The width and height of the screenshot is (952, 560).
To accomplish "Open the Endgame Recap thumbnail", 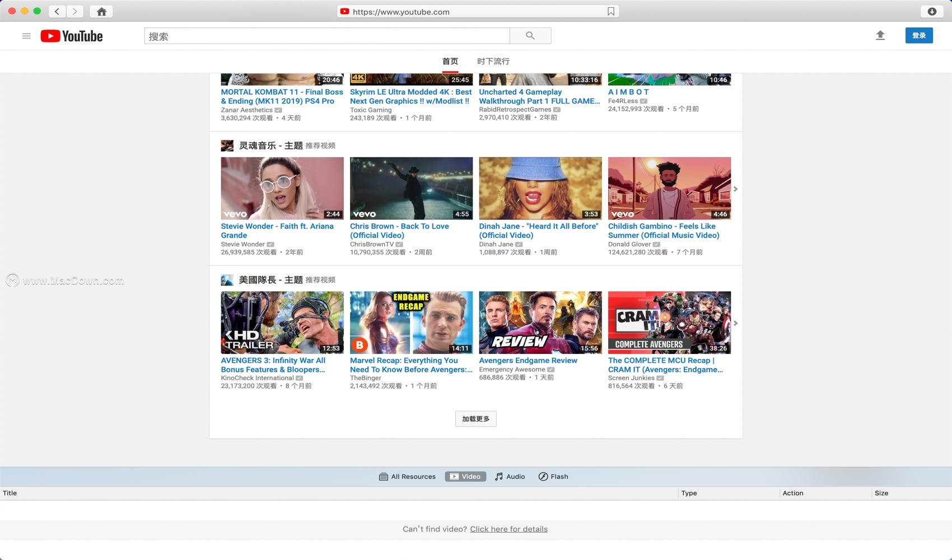I will tap(412, 323).
